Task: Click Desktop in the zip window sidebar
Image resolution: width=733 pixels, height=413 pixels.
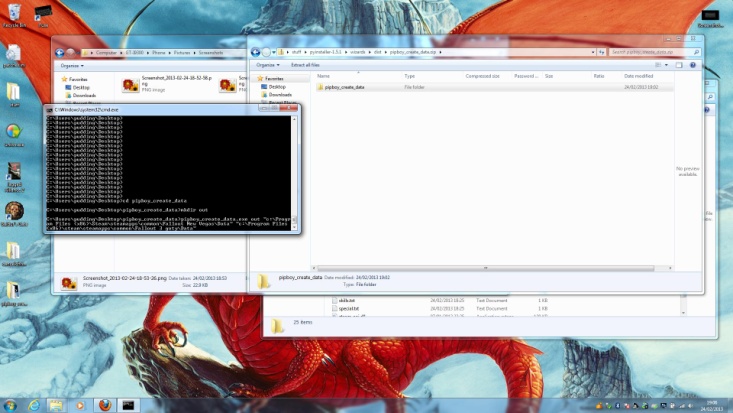Action: pos(273,87)
